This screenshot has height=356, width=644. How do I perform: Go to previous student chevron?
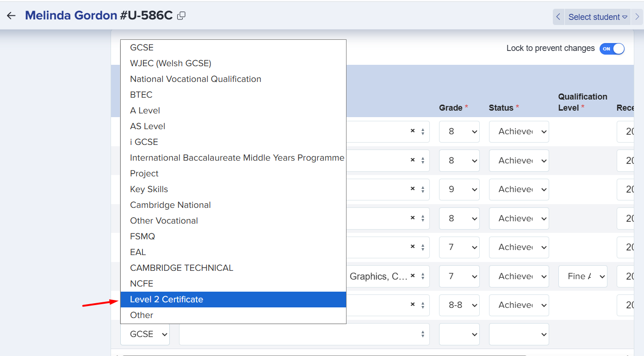(558, 17)
